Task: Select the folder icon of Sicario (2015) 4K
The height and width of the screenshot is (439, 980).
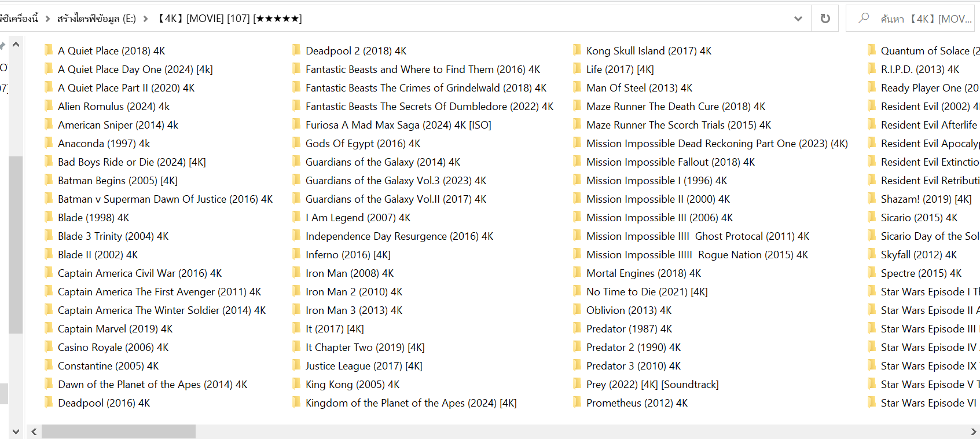Action: pos(872,217)
